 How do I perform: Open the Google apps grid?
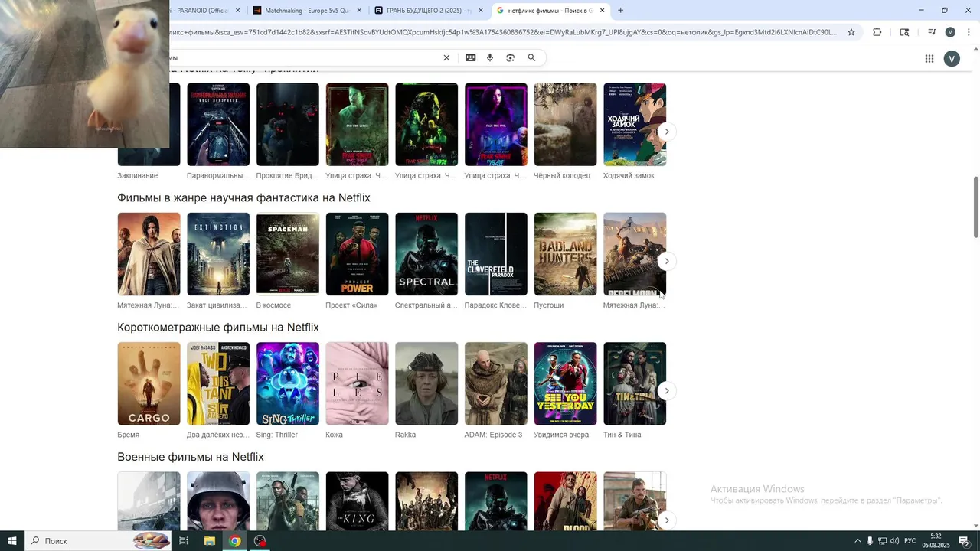coord(929,59)
